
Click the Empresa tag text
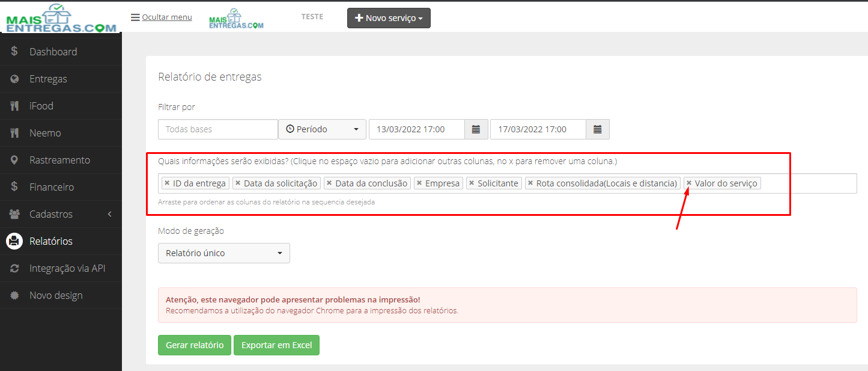pyautogui.click(x=443, y=183)
